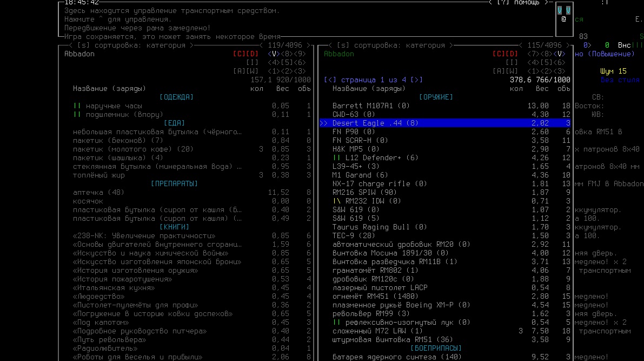Select [A] all tiles in left pane
644x361 pixels.
[x=240, y=71]
